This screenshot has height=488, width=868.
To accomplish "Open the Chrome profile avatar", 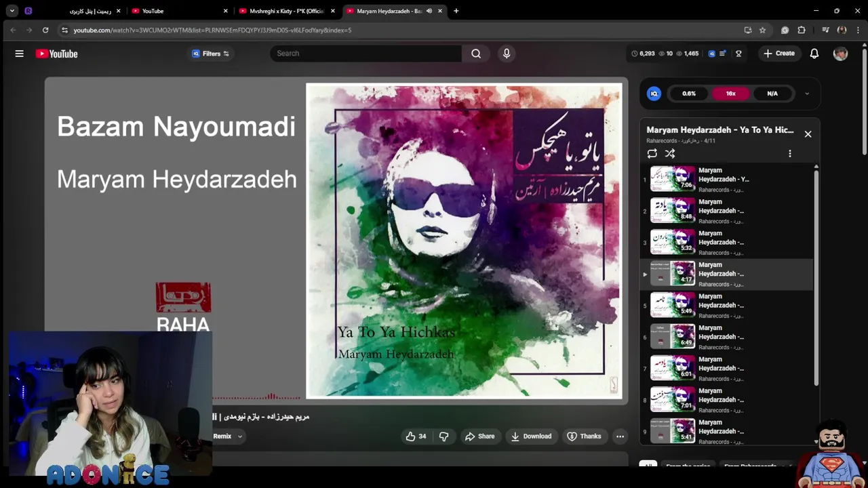I will (x=842, y=30).
